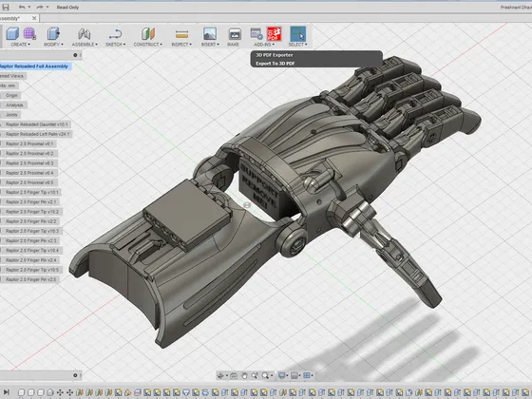Click the Undo arrow icon
The image size is (532, 399).
tap(22, 7)
